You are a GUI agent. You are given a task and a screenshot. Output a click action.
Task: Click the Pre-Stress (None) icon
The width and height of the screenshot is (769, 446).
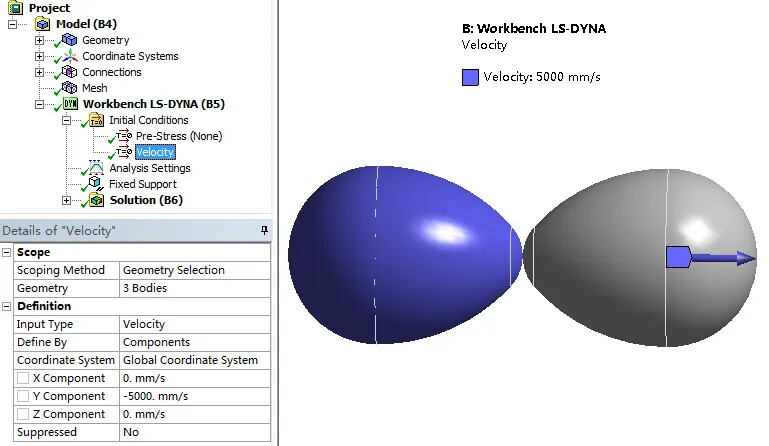(x=123, y=136)
